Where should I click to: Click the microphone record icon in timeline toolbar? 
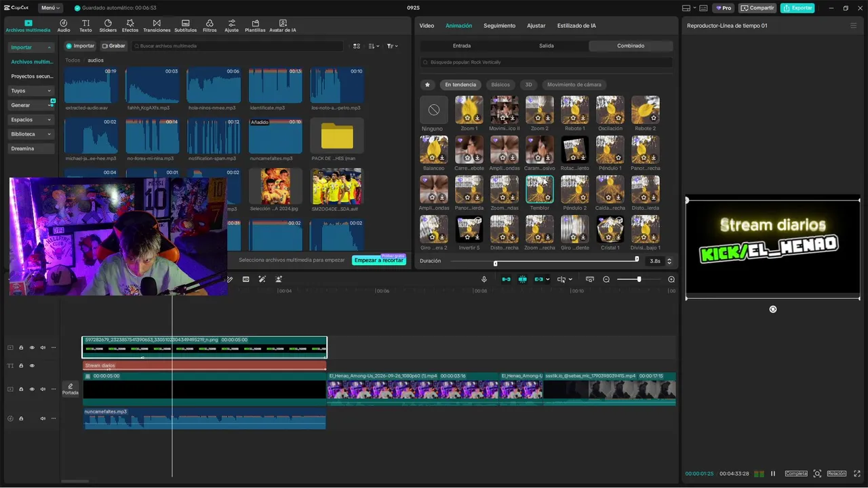tap(484, 279)
